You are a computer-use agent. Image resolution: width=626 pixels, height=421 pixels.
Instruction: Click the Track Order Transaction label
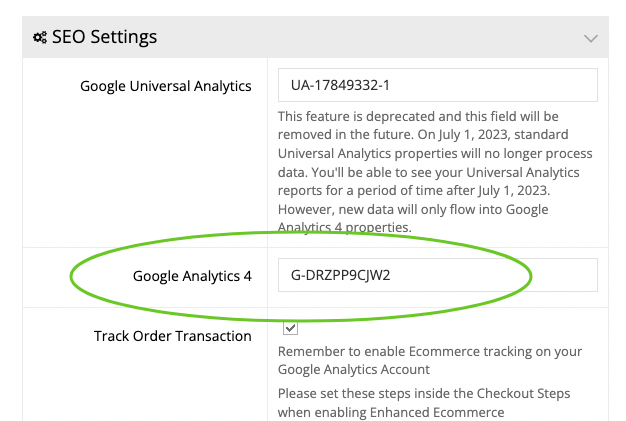(x=173, y=336)
